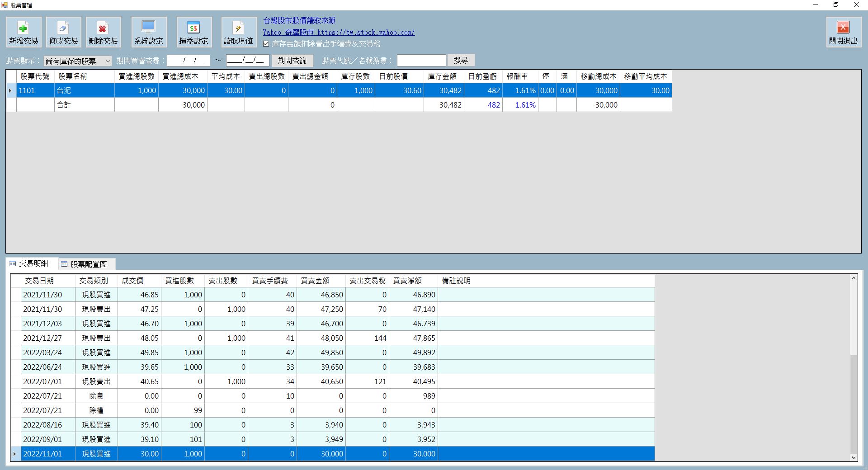This screenshot has height=470, width=868.
Task: Select the 1101 台泥 stock row
Action: point(339,90)
